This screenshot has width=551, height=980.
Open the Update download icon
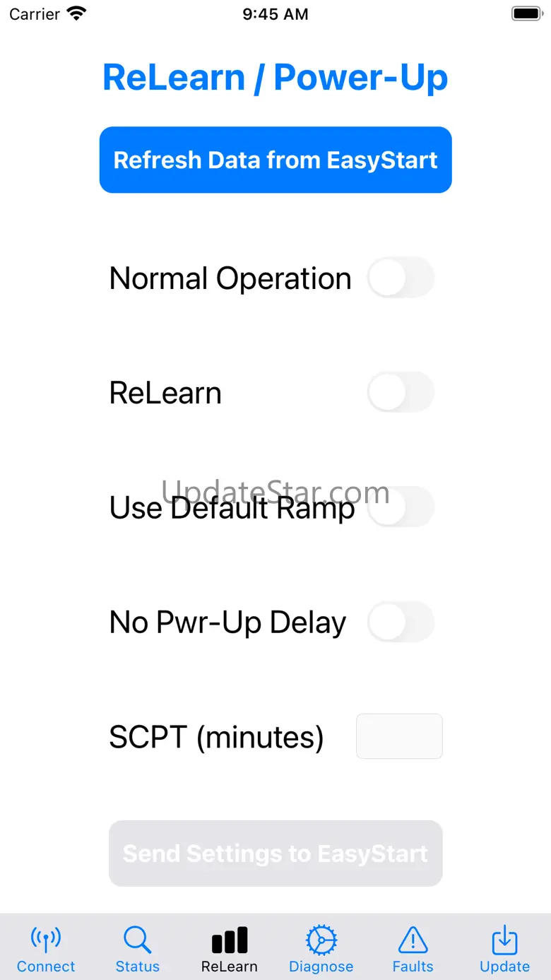point(504,940)
